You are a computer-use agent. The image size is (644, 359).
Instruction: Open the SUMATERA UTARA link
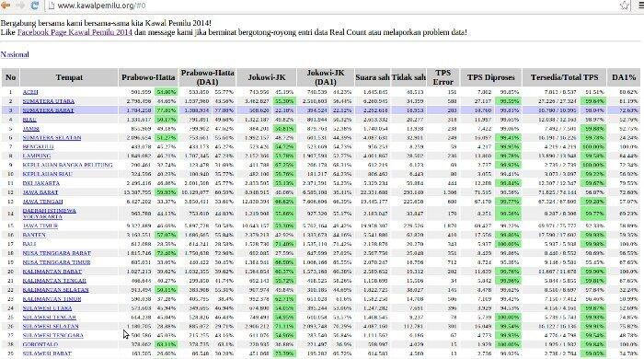pos(49,101)
